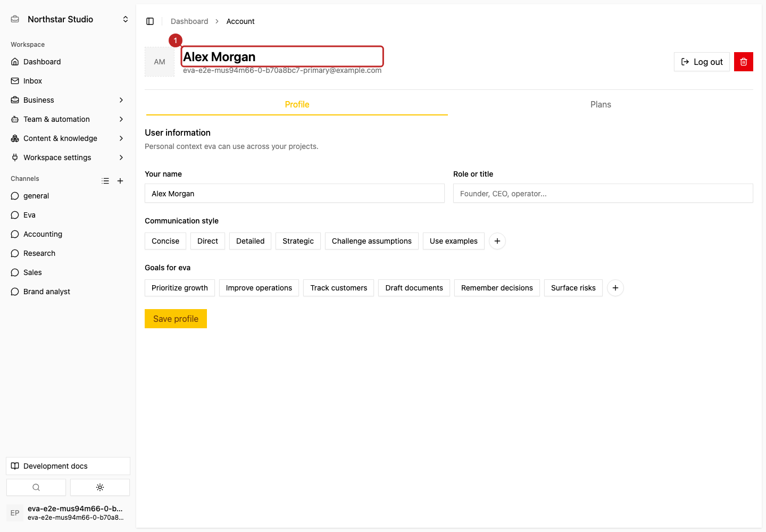This screenshot has height=532, width=766.
Task: Click the AM avatar thumbnail
Action: click(160, 62)
